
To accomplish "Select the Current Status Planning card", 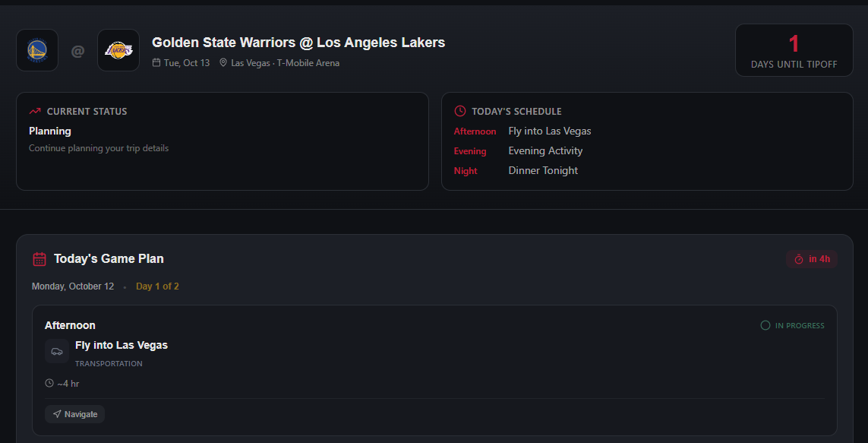I will [223, 141].
